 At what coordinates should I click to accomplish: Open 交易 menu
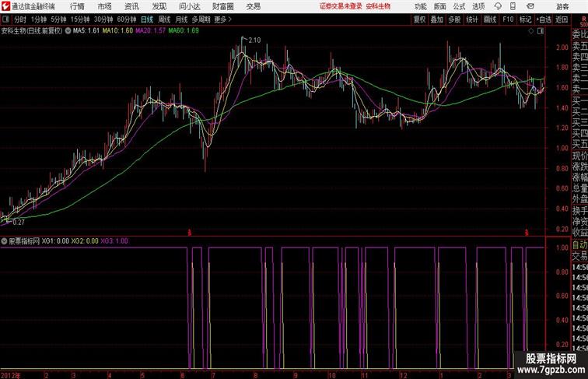click(254, 6)
